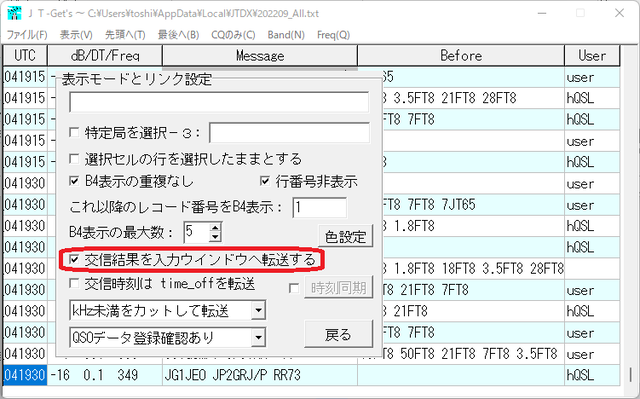The image size is (640, 399).
Task: Click the hQSL cell in the bottom row
Action: click(x=592, y=375)
